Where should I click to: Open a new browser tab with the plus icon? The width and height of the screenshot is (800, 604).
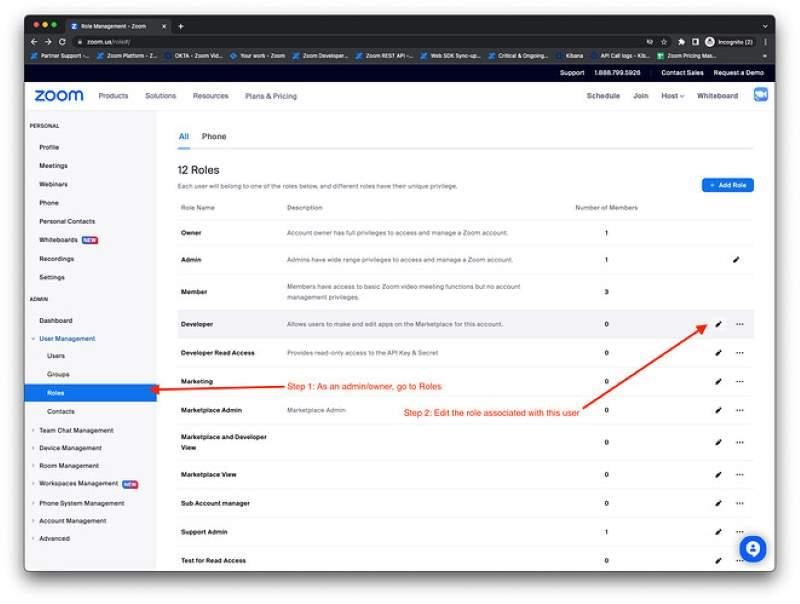(180, 27)
